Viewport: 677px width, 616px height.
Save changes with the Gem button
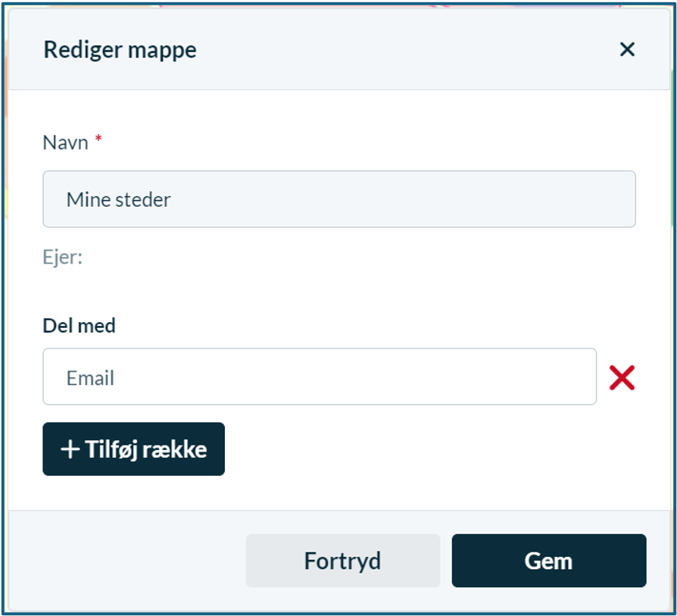pyautogui.click(x=549, y=560)
